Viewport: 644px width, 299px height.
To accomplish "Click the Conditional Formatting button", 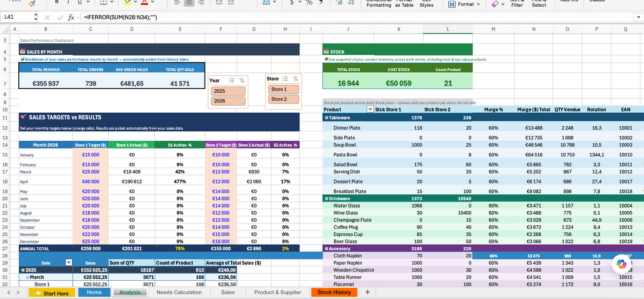I will [x=378, y=4].
